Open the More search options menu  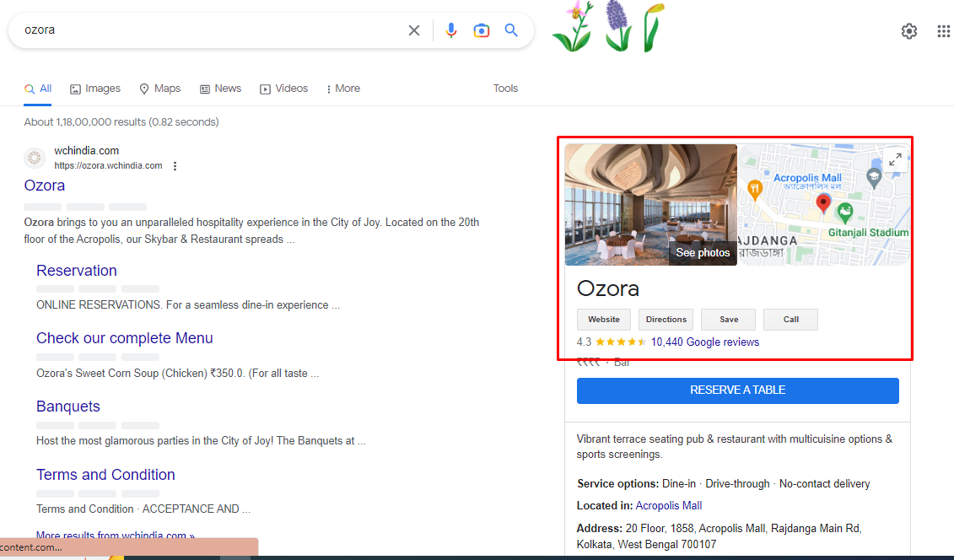[343, 89]
